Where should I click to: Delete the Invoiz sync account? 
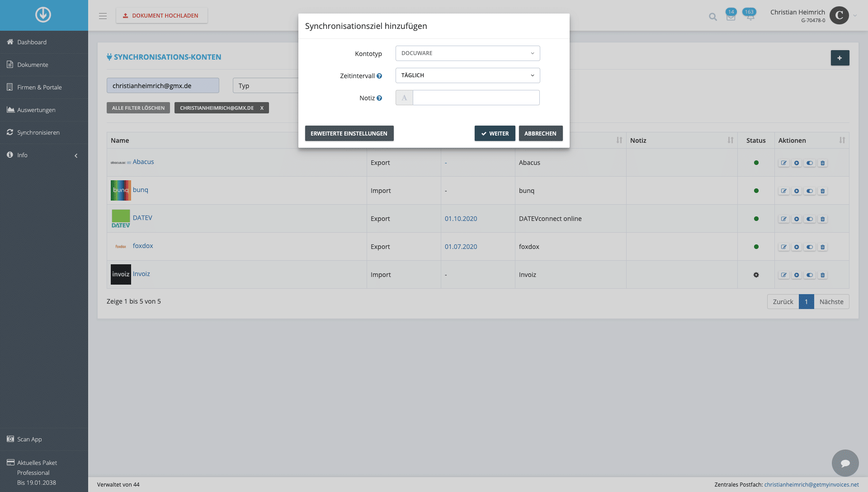tap(823, 275)
